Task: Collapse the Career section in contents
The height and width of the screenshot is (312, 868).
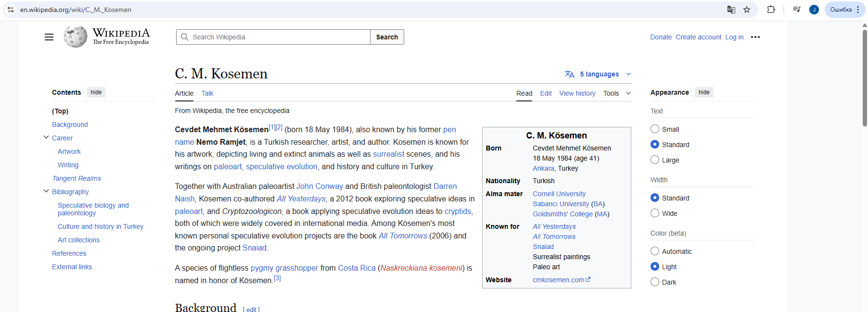Action: (x=46, y=137)
